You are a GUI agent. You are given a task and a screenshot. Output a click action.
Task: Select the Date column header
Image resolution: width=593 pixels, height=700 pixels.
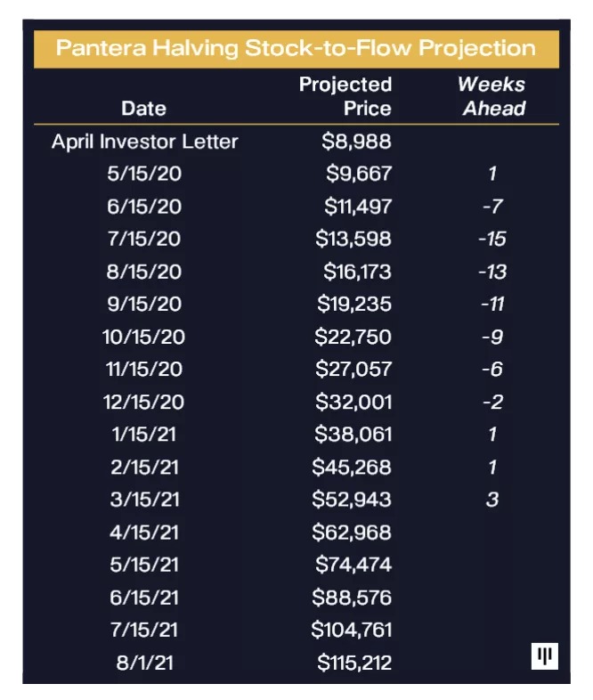point(144,108)
